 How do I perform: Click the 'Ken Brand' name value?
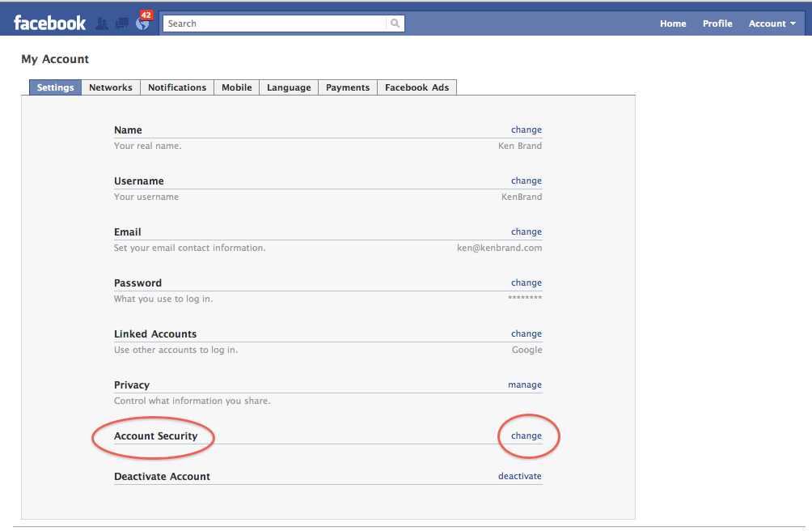[x=520, y=146]
